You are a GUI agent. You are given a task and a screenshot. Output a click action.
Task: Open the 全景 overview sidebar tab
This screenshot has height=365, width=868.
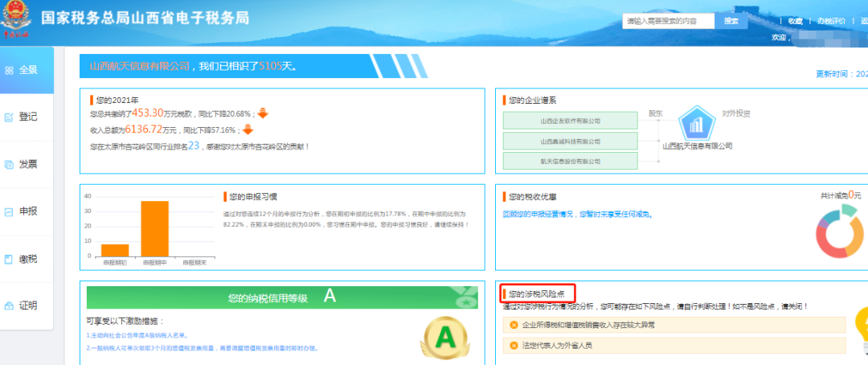tap(27, 70)
